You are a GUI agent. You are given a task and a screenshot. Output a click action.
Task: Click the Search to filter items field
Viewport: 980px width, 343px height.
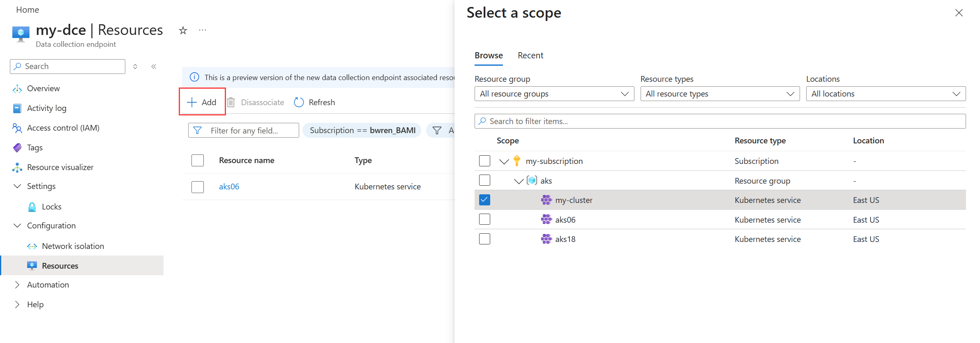(x=720, y=121)
